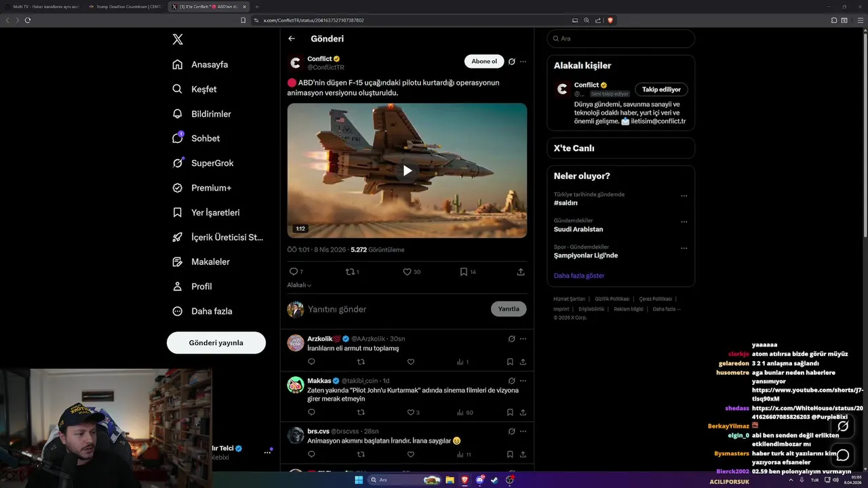The image size is (868, 488).
Task: Like Makkas's reply with 3 likes
Action: [x=413, y=412]
